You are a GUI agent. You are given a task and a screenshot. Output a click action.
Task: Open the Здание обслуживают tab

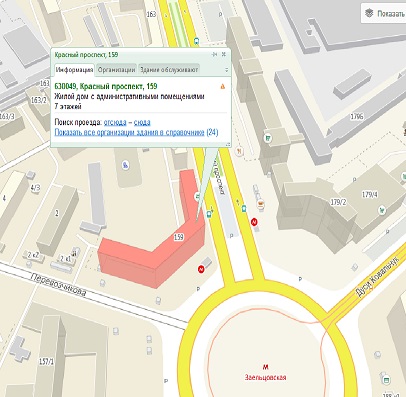169,70
